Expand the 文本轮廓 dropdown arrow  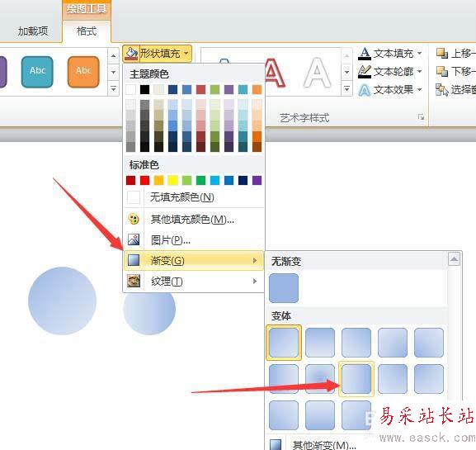420,72
